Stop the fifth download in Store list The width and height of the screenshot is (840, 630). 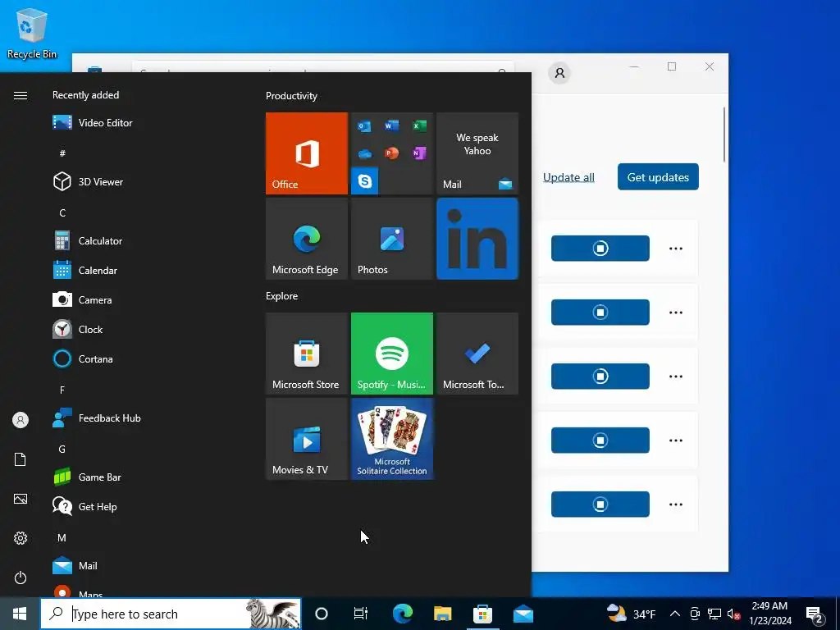[600, 504]
